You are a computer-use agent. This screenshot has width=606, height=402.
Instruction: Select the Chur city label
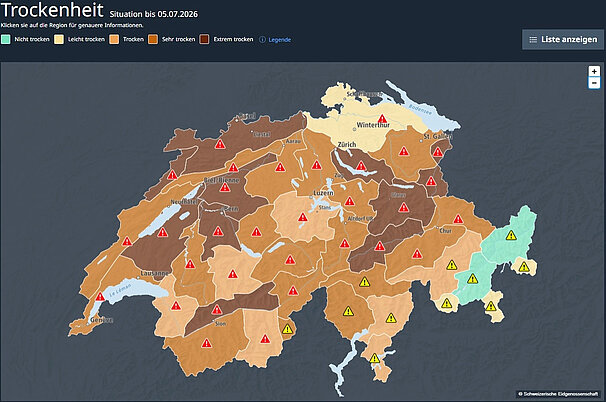(446, 230)
